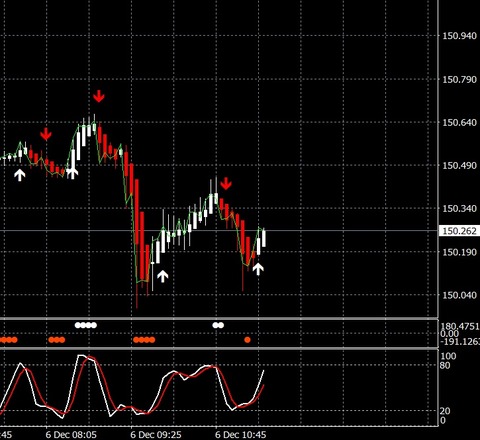480x440 pixels.
Task: Select the red sell arrow near 10:45
Action: (226, 183)
